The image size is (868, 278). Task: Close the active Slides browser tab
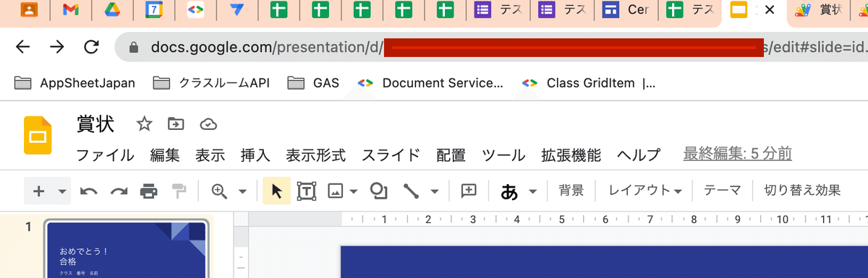click(x=770, y=10)
